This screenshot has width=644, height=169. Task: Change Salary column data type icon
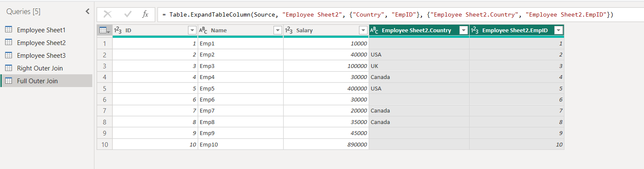(289, 30)
